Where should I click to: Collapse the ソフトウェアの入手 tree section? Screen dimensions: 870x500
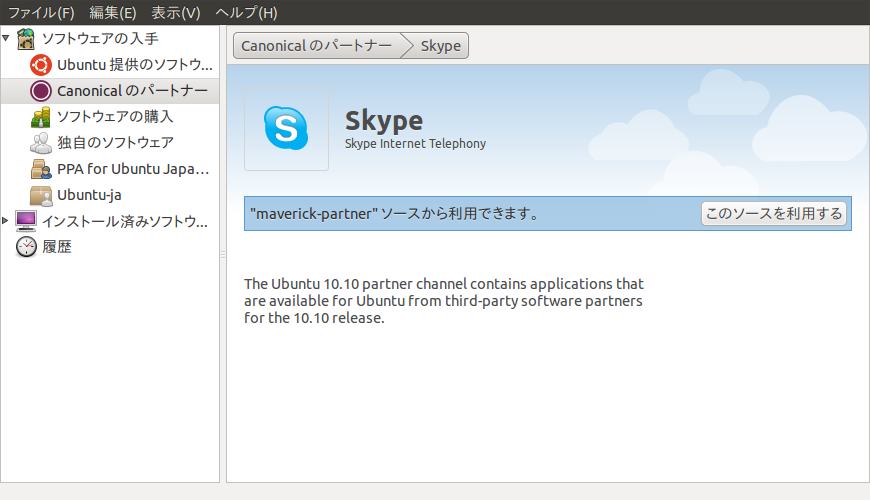(6, 38)
